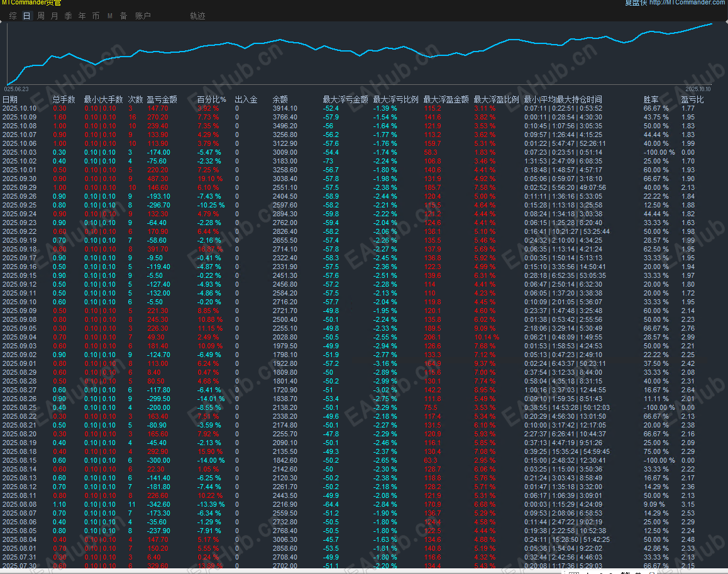728x574 pixels.
Task: Open the 轨迹 track view
Action: coord(197,16)
